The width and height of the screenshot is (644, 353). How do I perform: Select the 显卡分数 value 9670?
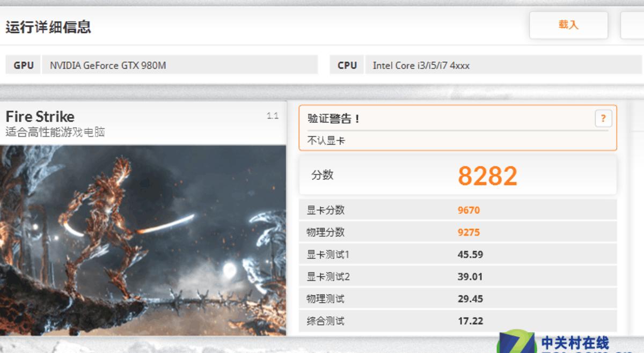click(x=469, y=210)
